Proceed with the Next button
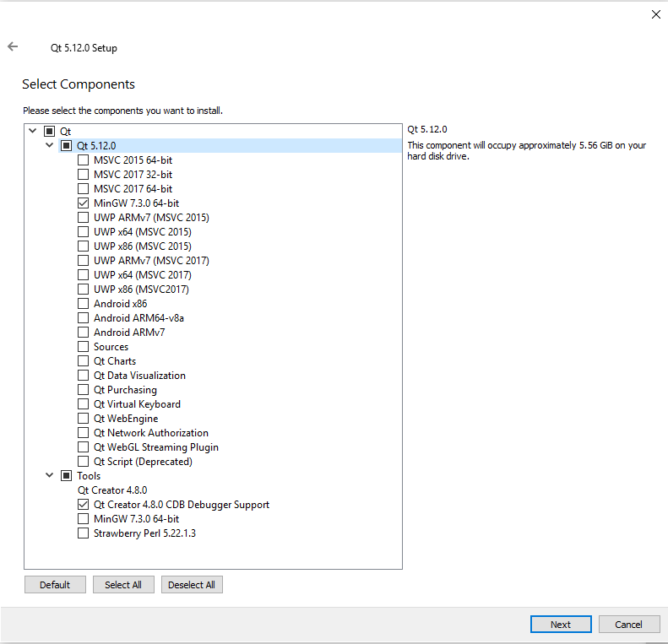The image size is (668, 644). pos(561,624)
